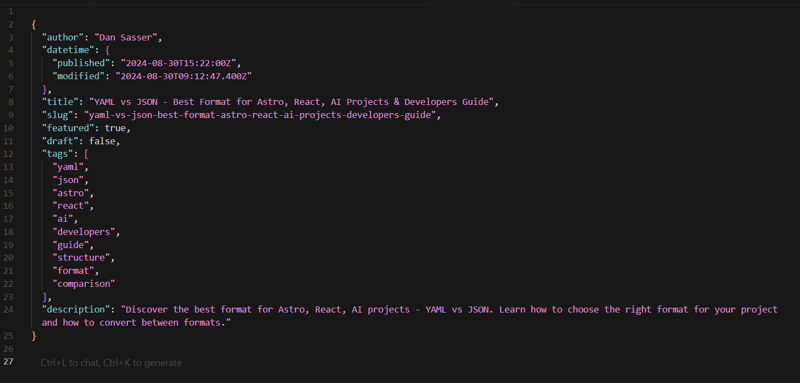Click the "description" key
Image resolution: width=800 pixels, height=383 pixels.
tap(76, 310)
